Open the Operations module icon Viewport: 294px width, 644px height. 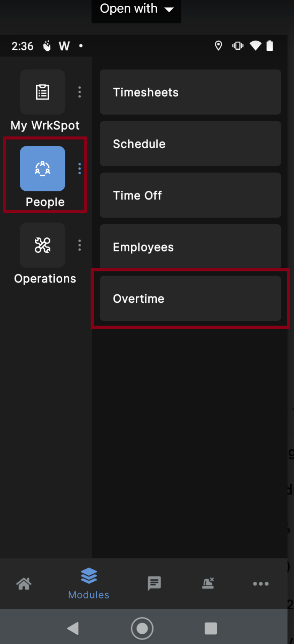[42, 245]
